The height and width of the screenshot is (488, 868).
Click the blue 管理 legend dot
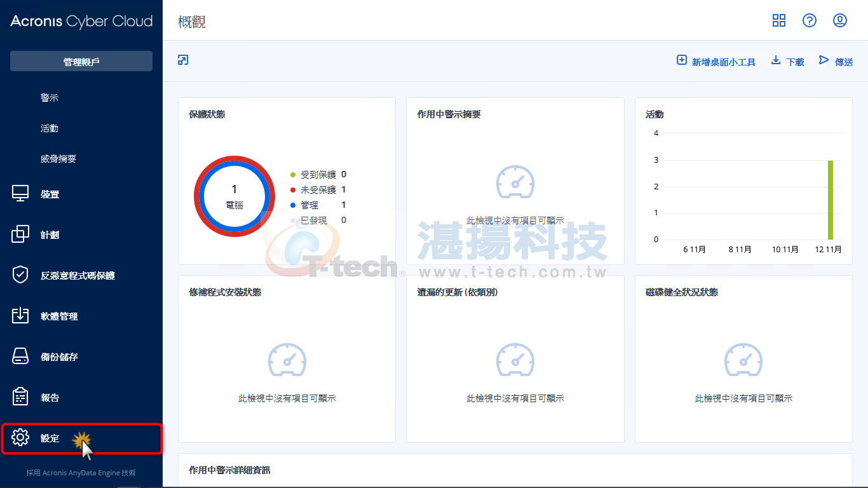tap(293, 205)
